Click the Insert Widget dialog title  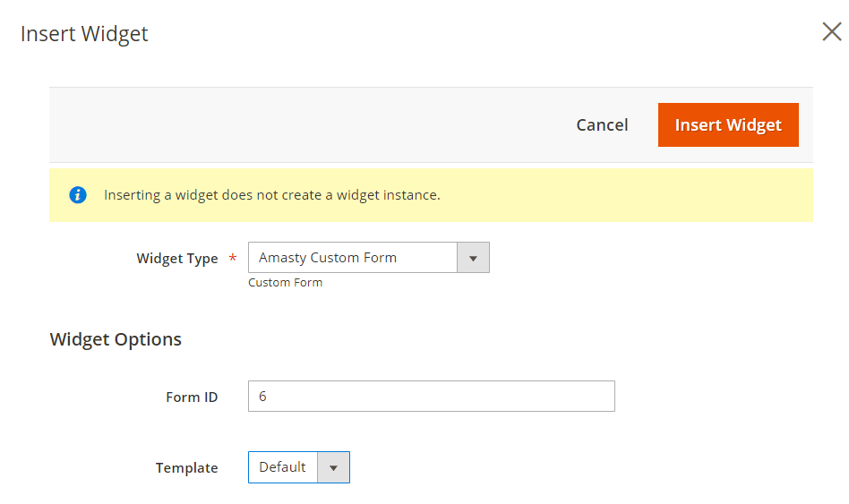pyautogui.click(x=84, y=34)
